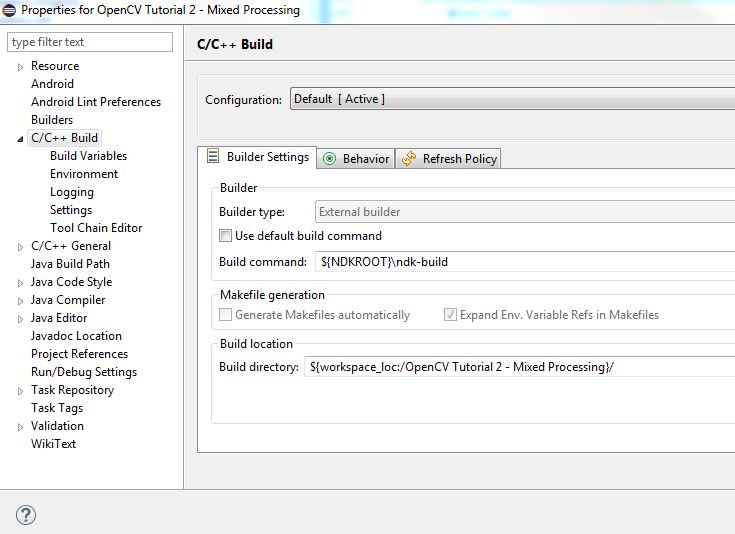Select Java Code Style item
The height and width of the screenshot is (534, 735).
[x=71, y=282]
